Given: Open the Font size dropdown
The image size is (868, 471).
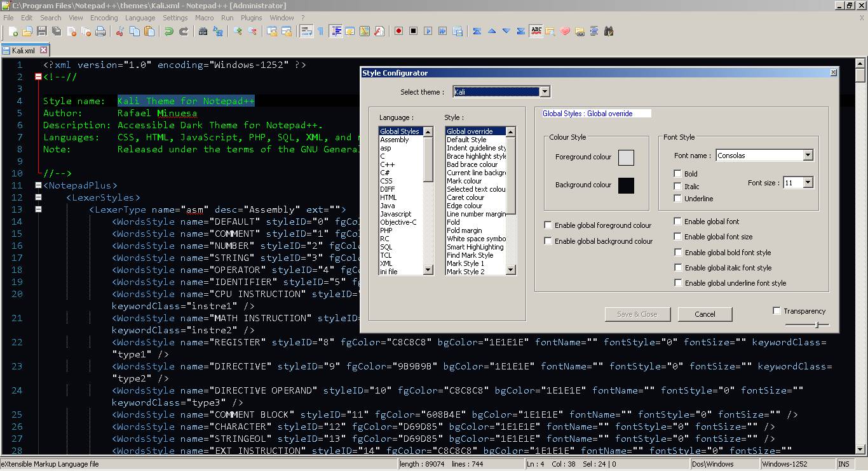Looking at the screenshot, I should click(x=808, y=183).
